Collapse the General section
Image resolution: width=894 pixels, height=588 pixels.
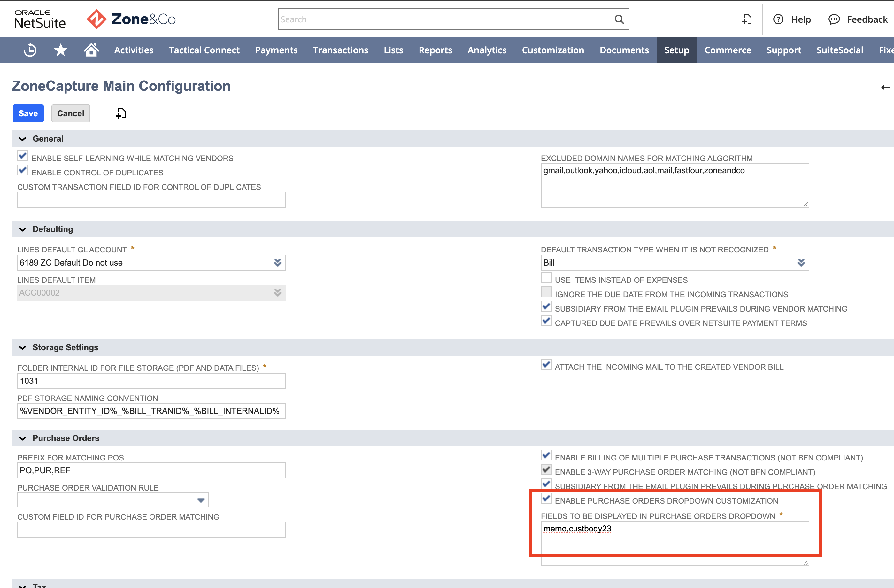[23, 139]
